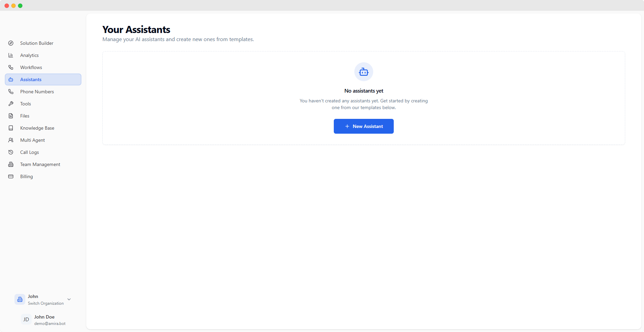Open Call Logs history icon

coord(11,152)
